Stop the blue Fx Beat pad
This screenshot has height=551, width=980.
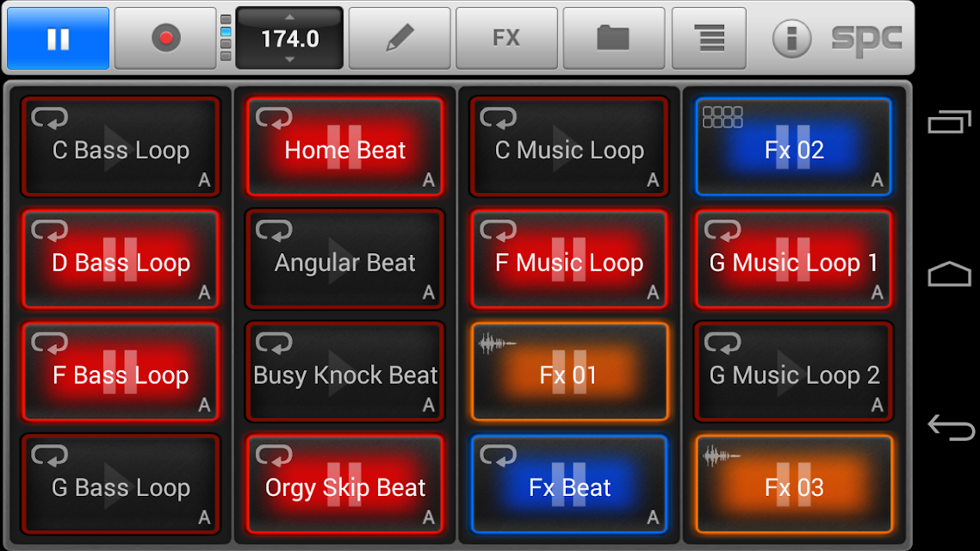(x=569, y=484)
